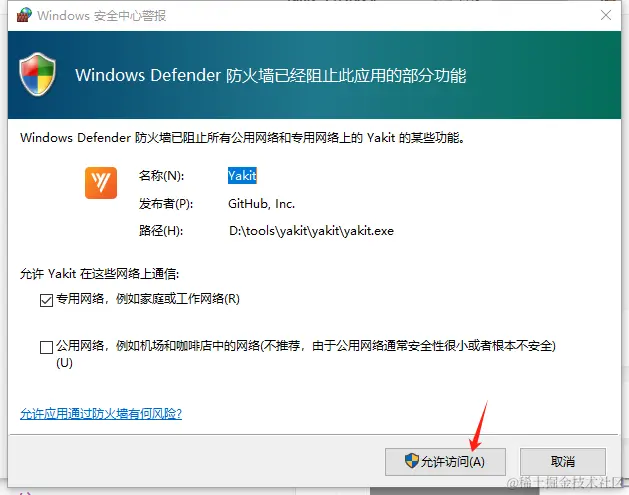Click the 允许 Yakit 在这些网络上通信 text
This screenshot has height=495, width=629.
click(x=99, y=274)
